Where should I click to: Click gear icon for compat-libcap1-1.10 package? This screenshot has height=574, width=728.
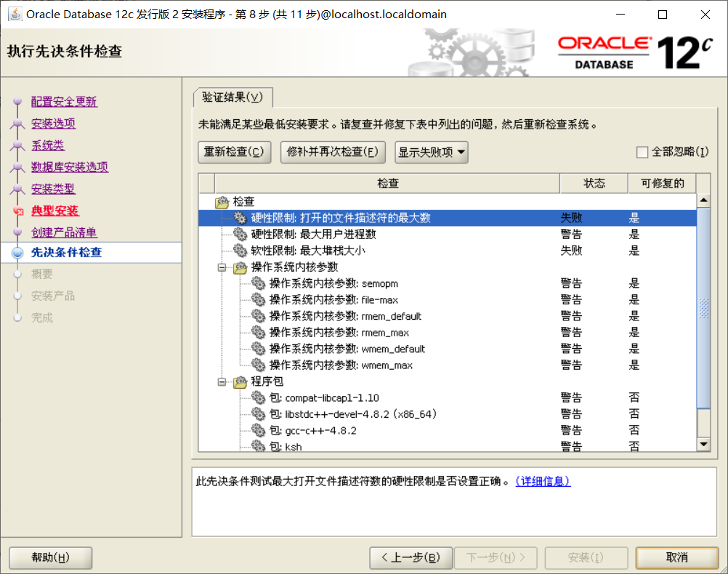point(258,397)
